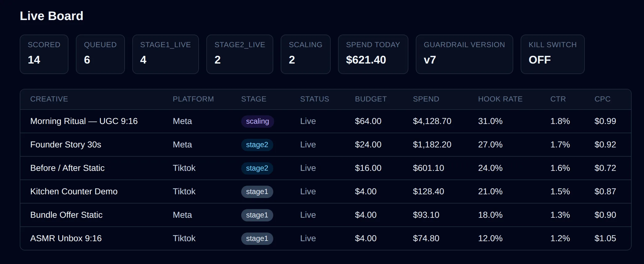Click the scaling stage badge for Morning Ritual
This screenshot has width=644, height=264.
258,121
